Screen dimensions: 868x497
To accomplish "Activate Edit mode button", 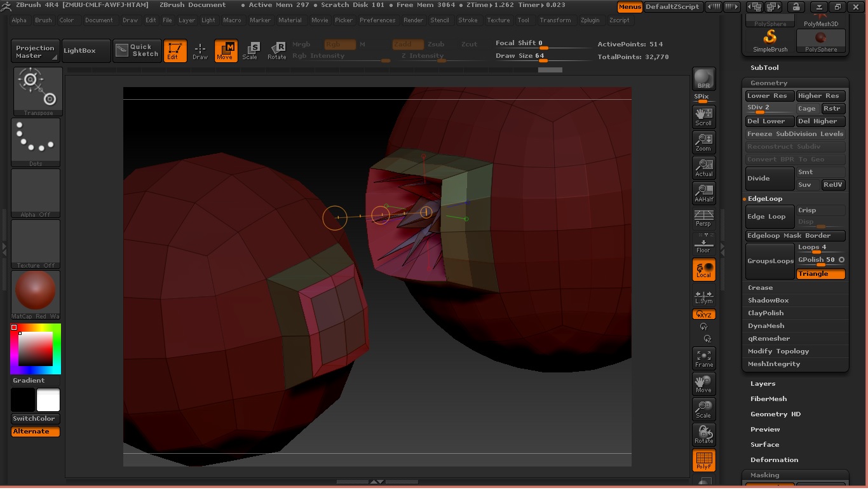I will click(175, 51).
